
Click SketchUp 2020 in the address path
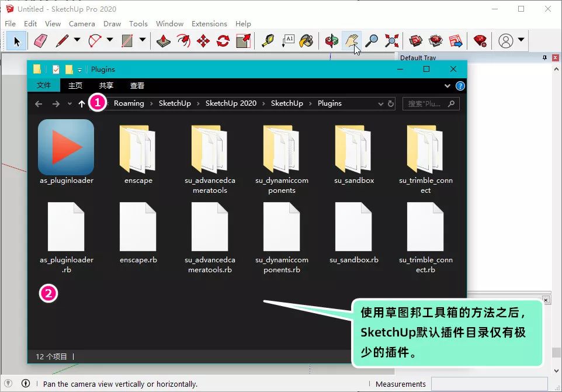[231, 103]
